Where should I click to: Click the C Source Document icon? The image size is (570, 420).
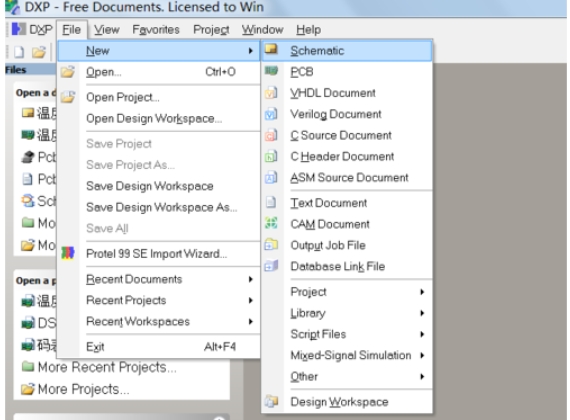click(271, 135)
